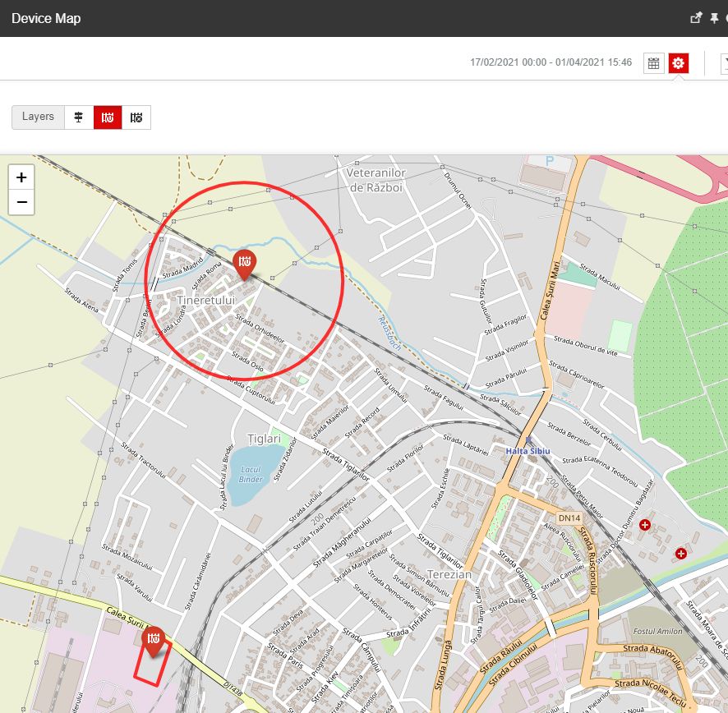
Task: Click the Halta Sibiu station label
Action: 527,452
